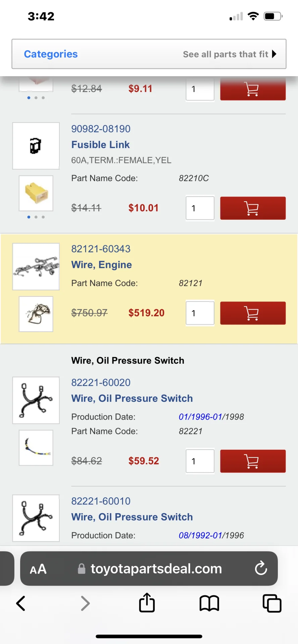Viewport: 298px width, 644px height.
Task: Reload the page with refresh icon
Action: tap(261, 569)
